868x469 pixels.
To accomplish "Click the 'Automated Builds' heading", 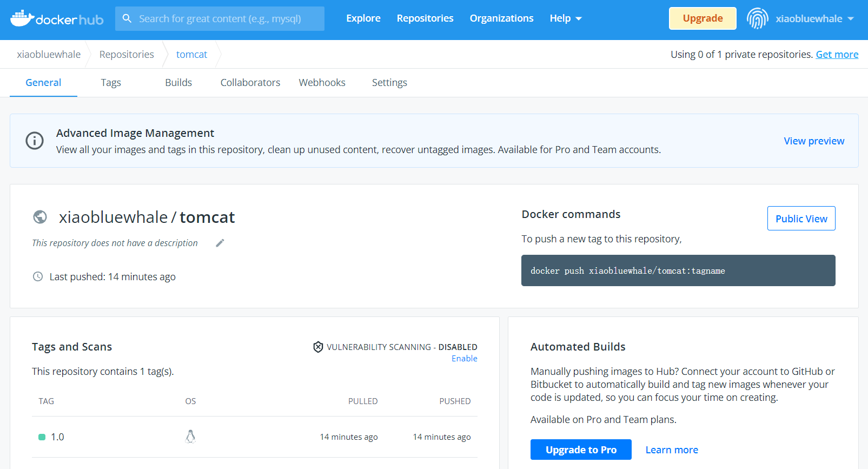I will pyautogui.click(x=578, y=347).
